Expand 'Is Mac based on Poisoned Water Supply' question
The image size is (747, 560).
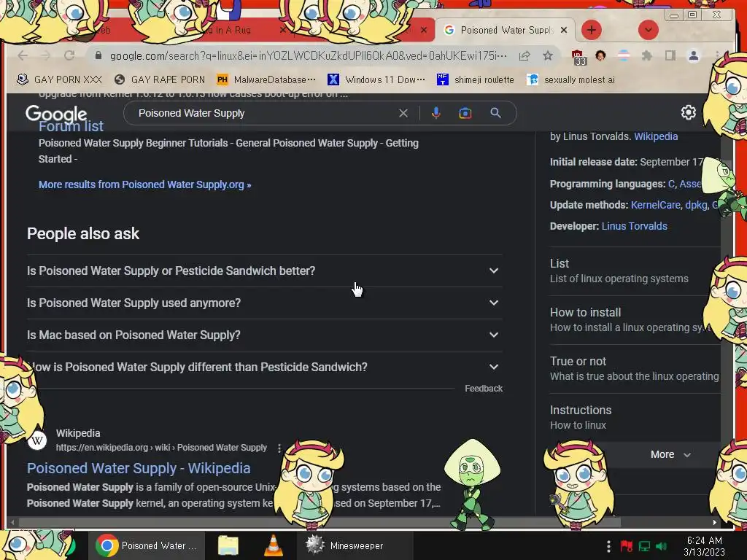pyautogui.click(x=264, y=335)
